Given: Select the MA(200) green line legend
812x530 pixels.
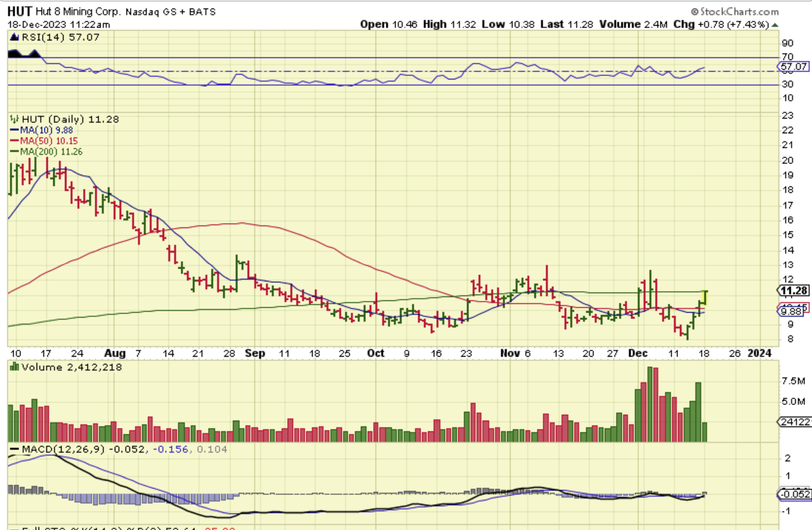Looking at the screenshot, I should [46, 152].
